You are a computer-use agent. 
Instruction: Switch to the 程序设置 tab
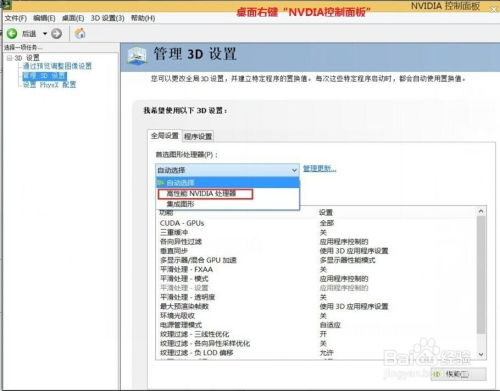[198, 136]
